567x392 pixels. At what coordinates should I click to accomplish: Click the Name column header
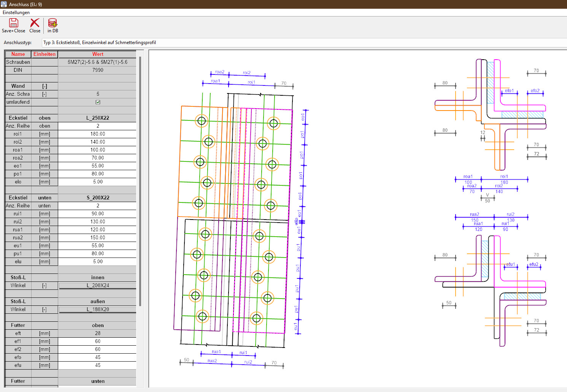[18, 54]
